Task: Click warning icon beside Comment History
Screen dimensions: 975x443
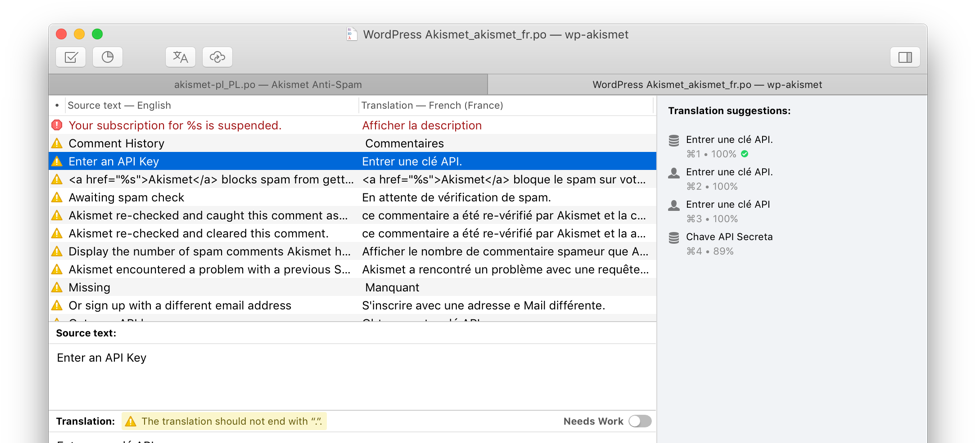Action: [57, 143]
